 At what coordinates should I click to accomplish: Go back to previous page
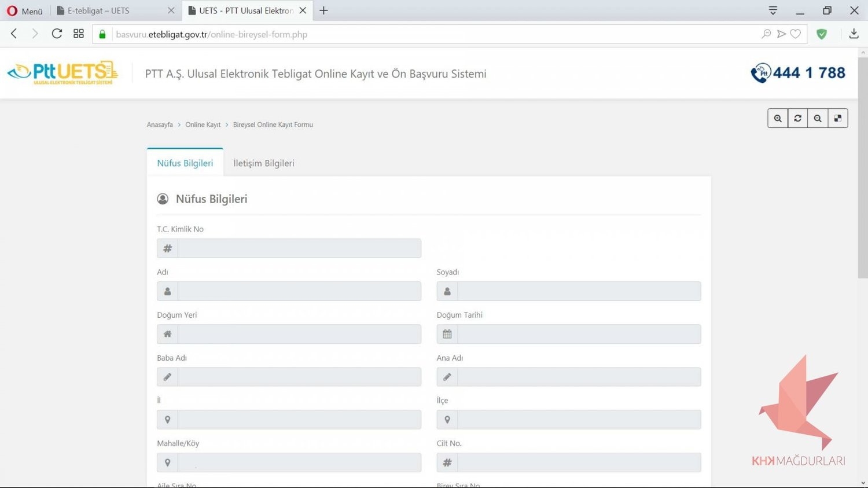pos(14,34)
